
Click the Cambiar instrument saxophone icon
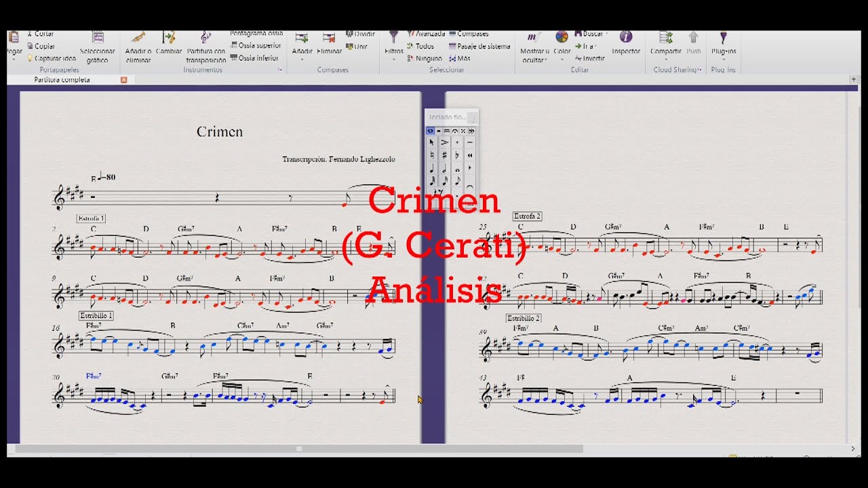pyautogui.click(x=170, y=37)
